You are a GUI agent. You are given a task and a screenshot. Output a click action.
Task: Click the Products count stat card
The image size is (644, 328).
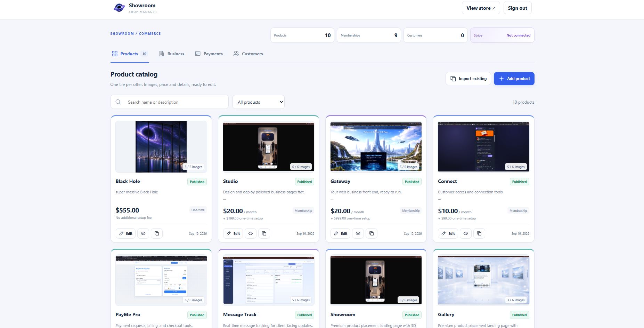click(302, 35)
